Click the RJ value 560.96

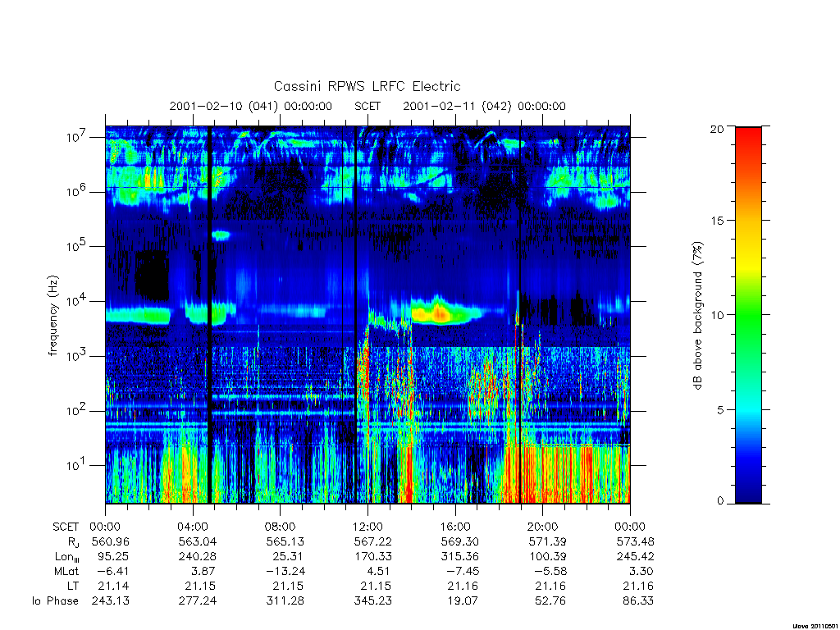[111, 541]
